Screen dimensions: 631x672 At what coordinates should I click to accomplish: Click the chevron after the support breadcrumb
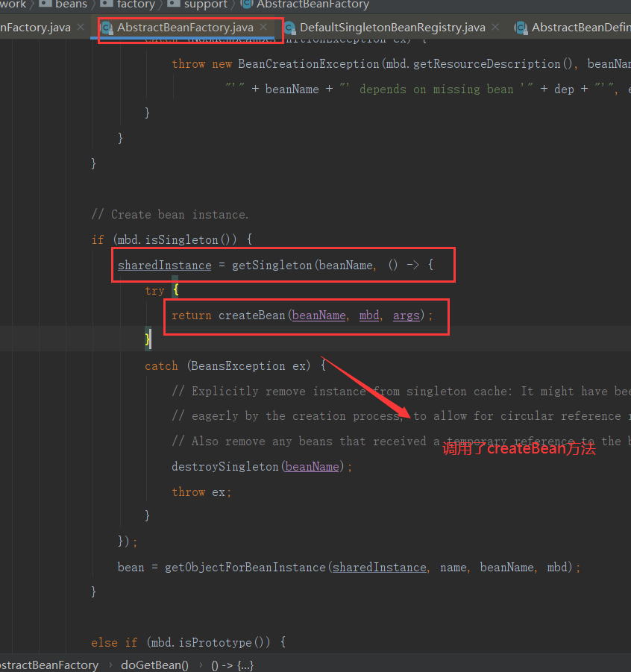point(231,5)
